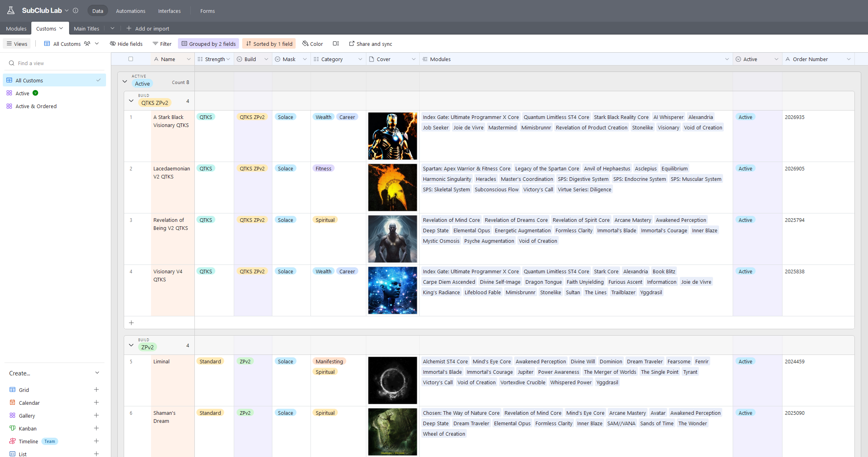868x457 pixels.
Task: Collapse the QTKS ZPv2 build group
Action: (131, 101)
